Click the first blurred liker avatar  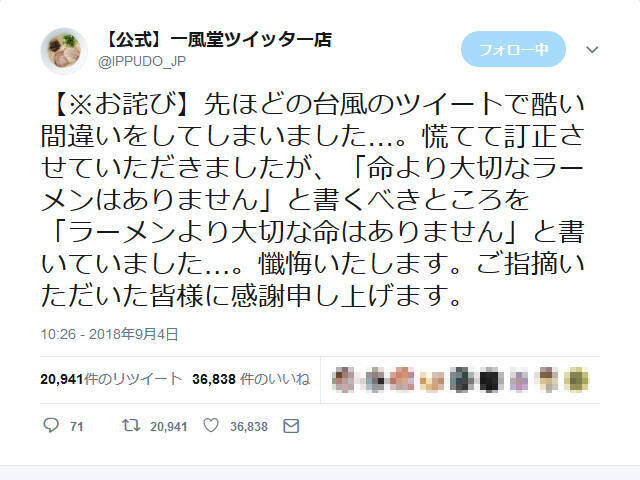(x=344, y=380)
